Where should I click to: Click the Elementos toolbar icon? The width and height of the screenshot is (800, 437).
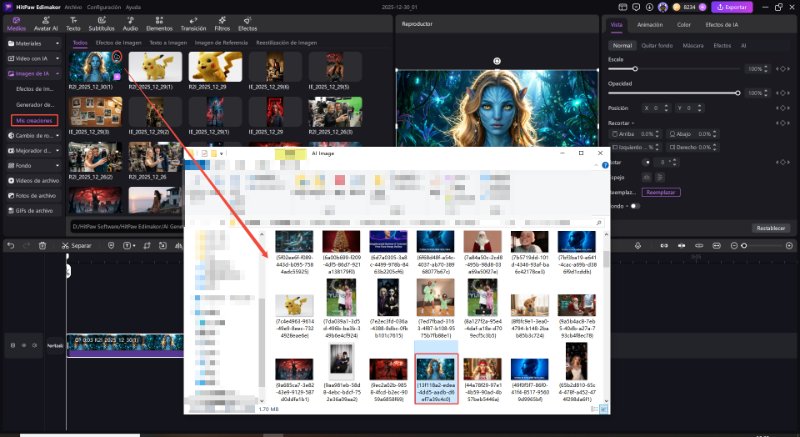coord(159,23)
